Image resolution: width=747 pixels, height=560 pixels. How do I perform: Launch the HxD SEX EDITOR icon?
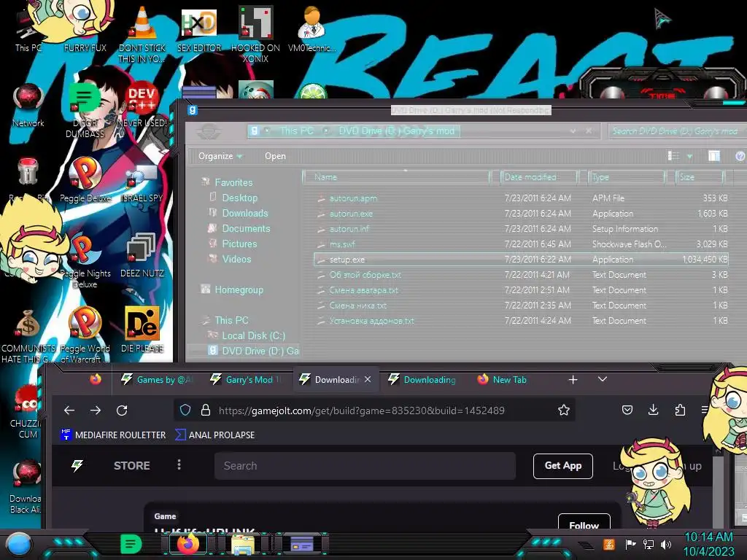[x=199, y=29]
